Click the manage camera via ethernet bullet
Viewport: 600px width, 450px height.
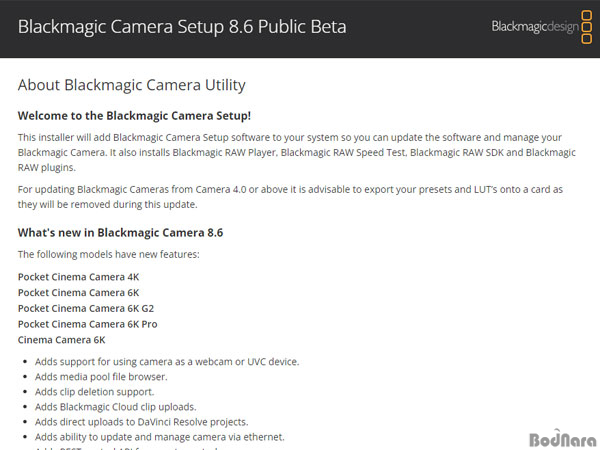click(x=160, y=437)
